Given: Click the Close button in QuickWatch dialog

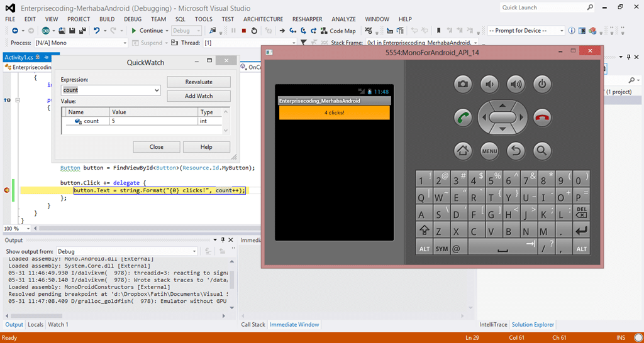Looking at the screenshot, I should [x=157, y=147].
